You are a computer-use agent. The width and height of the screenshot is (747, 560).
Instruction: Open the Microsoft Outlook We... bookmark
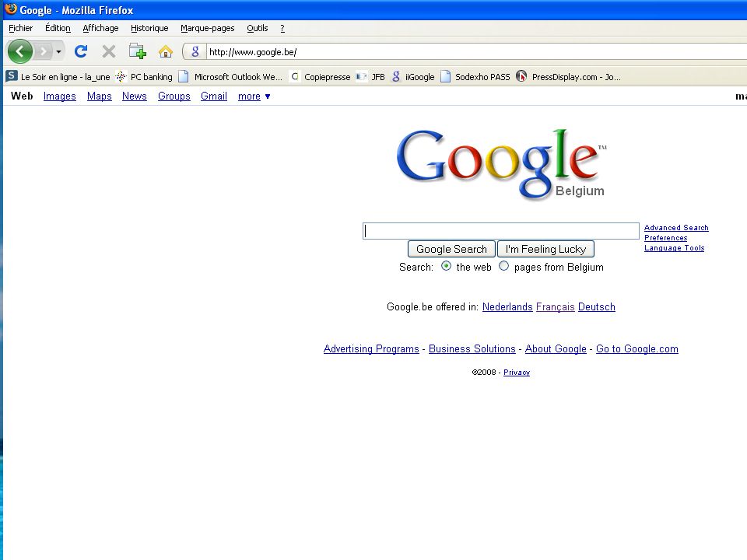[238, 77]
